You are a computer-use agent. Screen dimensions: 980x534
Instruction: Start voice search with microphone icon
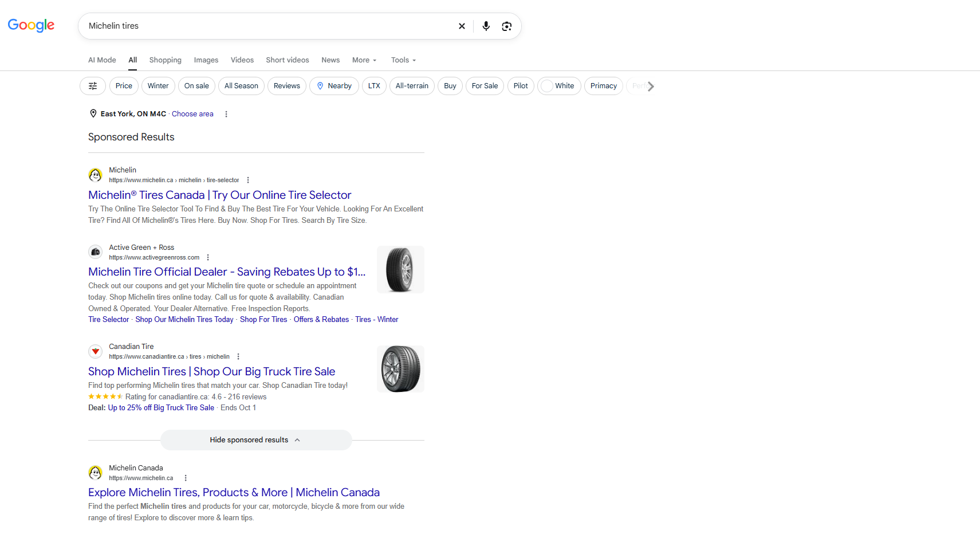(x=486, y=26)
